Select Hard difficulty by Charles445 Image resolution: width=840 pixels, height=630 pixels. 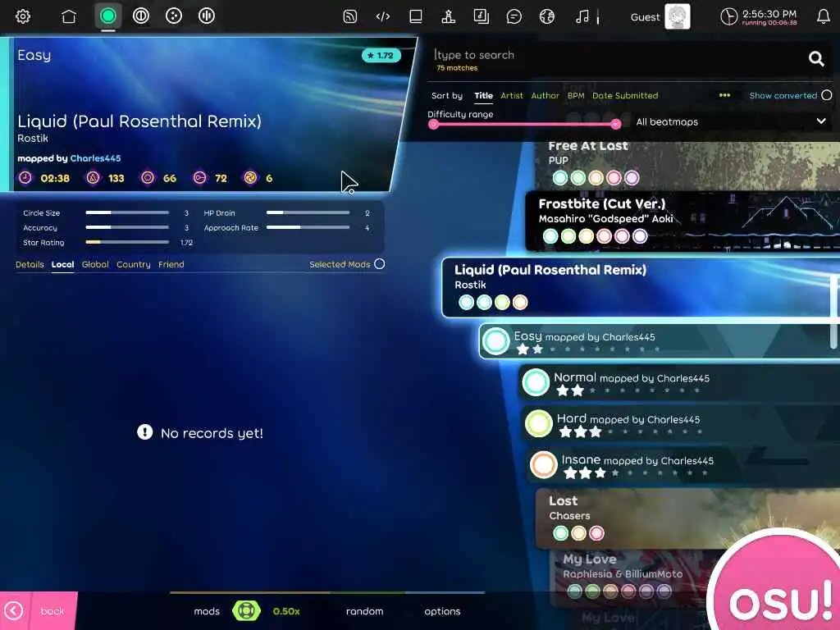point(682,424)
